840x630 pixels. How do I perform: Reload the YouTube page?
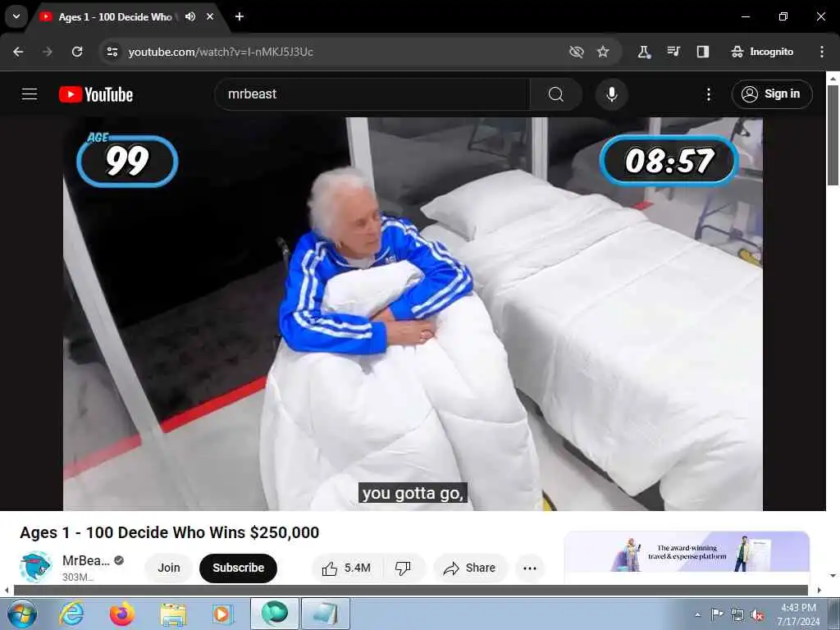coord(77,52)
